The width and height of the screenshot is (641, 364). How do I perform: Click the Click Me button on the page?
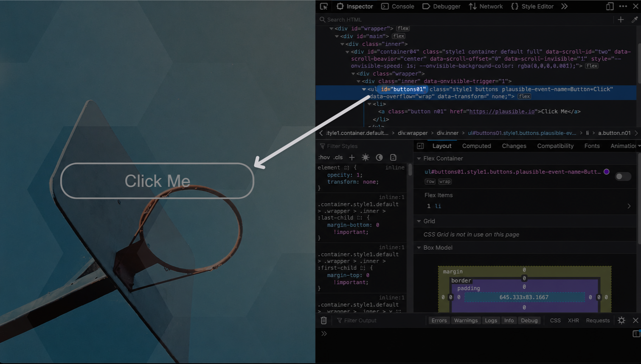pos(157,181)
